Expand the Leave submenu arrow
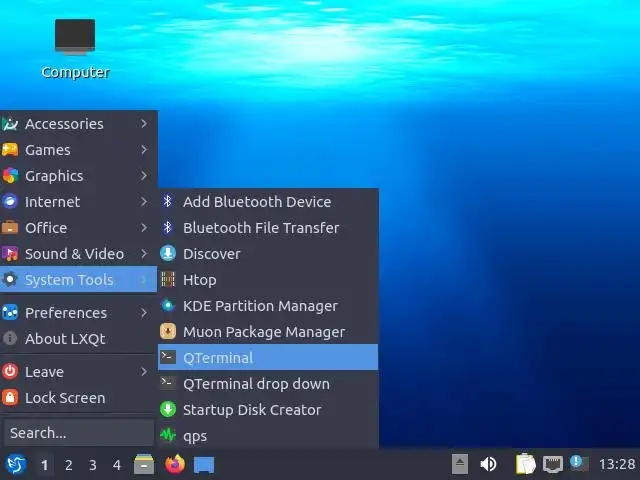The image size is (640, 480). [x=144, y=371]
